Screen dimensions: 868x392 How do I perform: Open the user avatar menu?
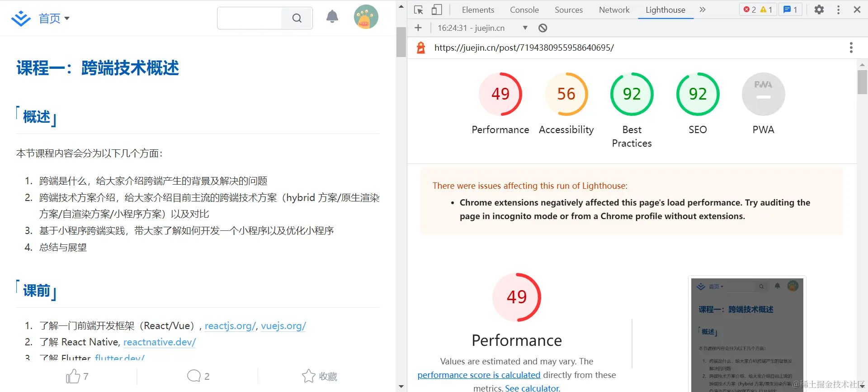click(366, 17)
